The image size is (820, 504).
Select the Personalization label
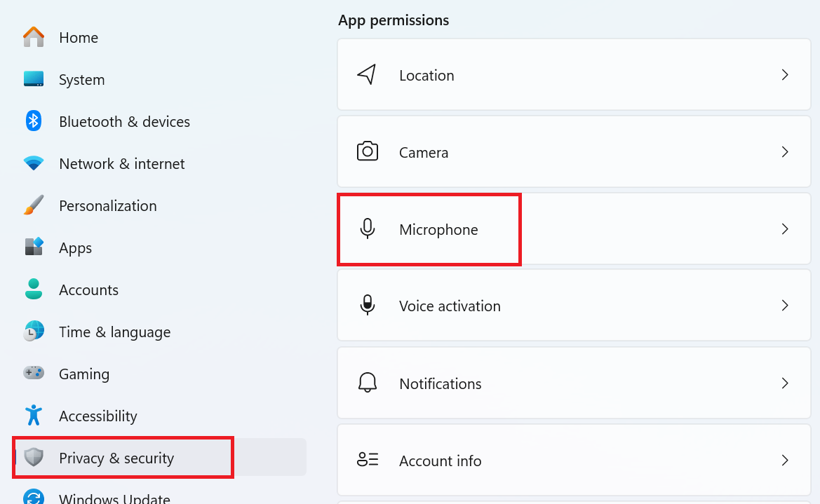click(x=108, y=206)
